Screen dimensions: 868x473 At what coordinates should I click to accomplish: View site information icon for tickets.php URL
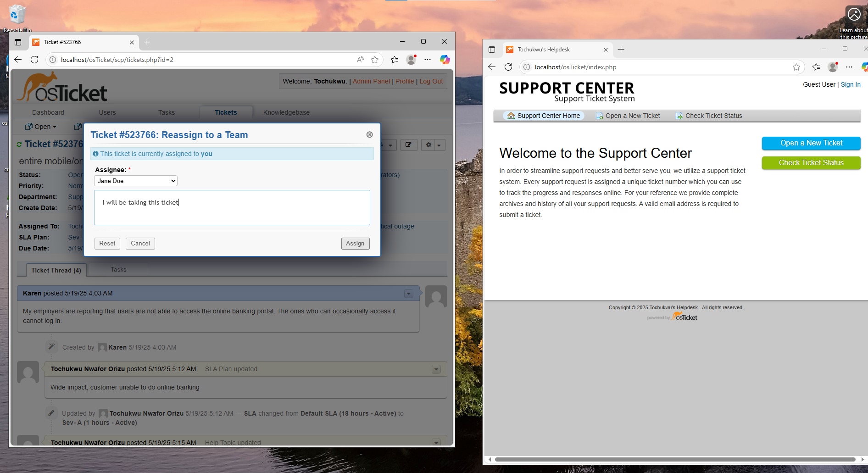click(x=53, y=60)
